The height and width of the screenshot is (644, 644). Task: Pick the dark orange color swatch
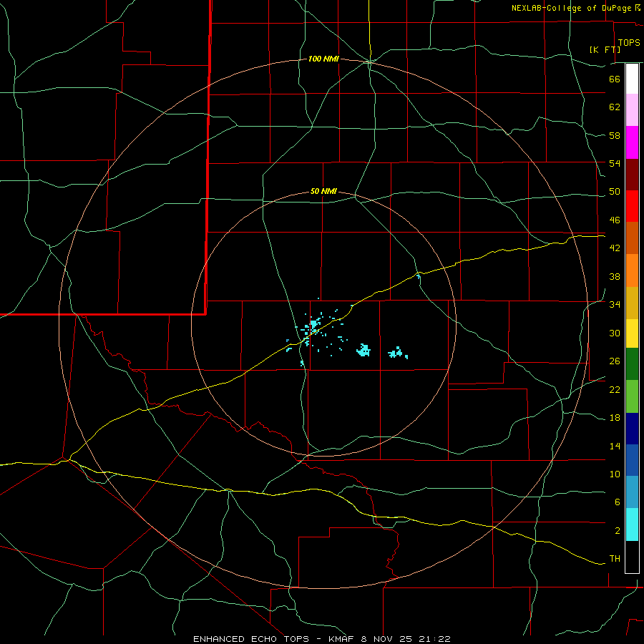tap(632, 238)
